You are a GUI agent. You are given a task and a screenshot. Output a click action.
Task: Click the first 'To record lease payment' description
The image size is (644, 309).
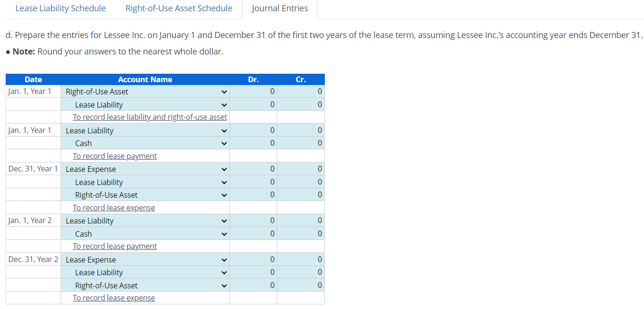click(115, 156)
